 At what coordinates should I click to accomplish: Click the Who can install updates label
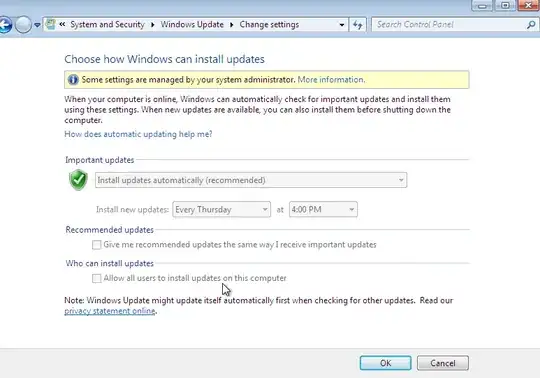tap(110, 263)
